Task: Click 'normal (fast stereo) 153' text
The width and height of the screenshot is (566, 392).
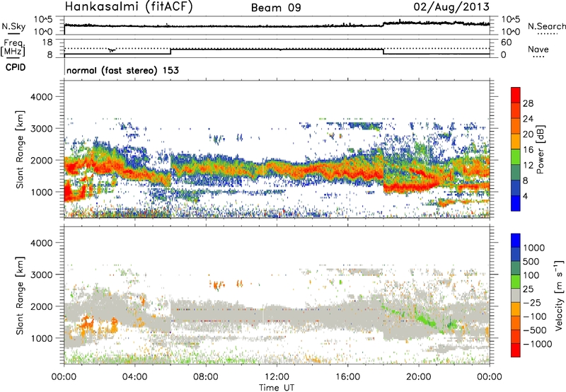Action: (122, 70)
